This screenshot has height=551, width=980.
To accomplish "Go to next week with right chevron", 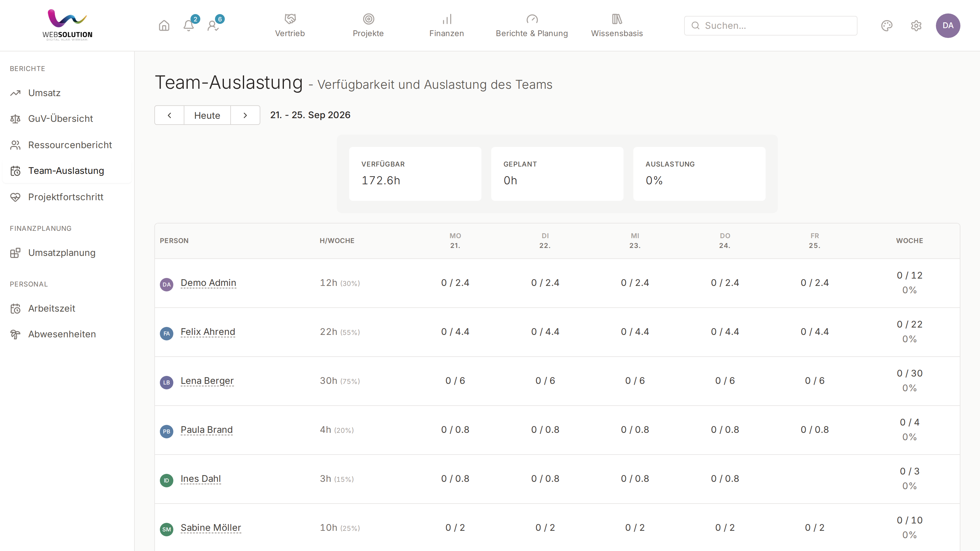I will [245, 115].
